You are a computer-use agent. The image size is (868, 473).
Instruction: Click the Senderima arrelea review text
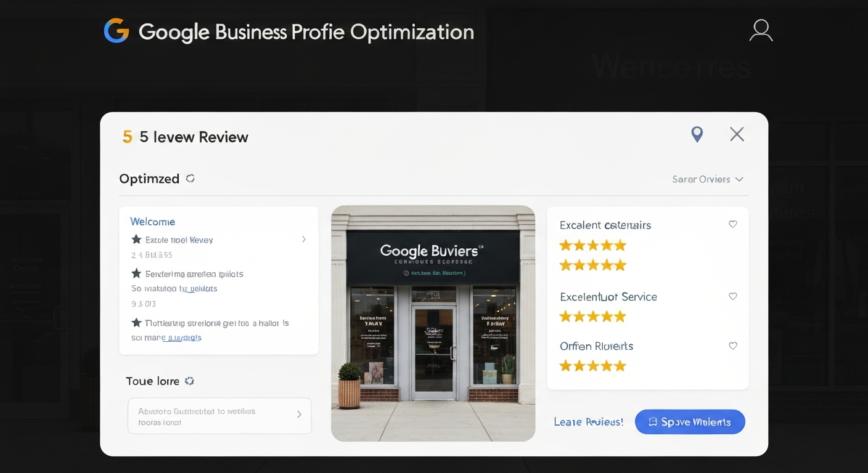point(194,273)
